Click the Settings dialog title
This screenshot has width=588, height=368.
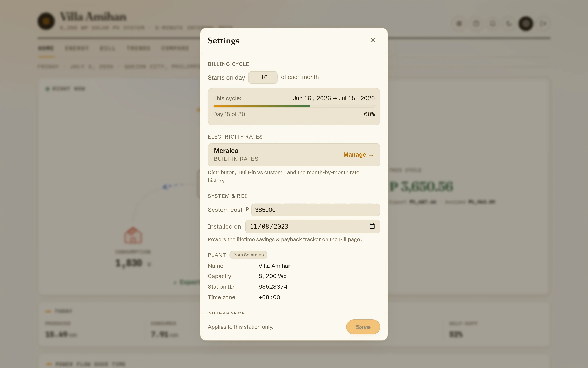tap(224, 41)
